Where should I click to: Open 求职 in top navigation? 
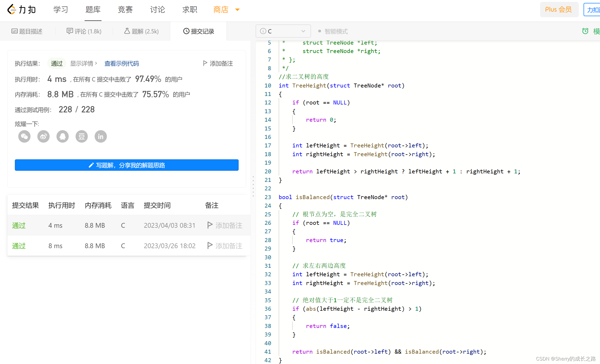pyautogui.click(x=190, y=10)
